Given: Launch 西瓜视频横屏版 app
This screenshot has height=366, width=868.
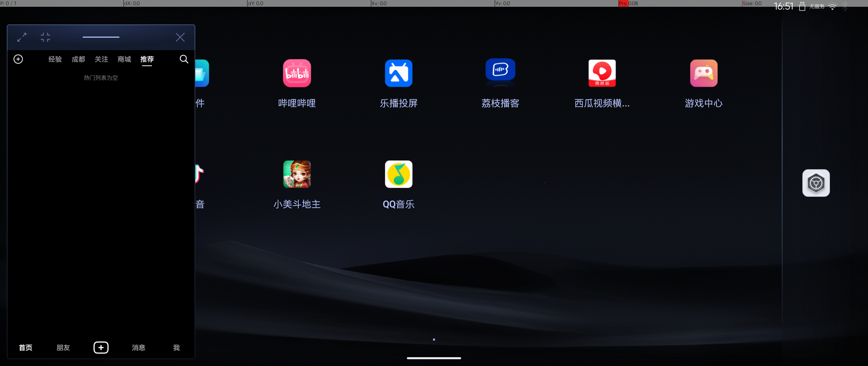Looking at the screenshot, I should pos(602,73).
